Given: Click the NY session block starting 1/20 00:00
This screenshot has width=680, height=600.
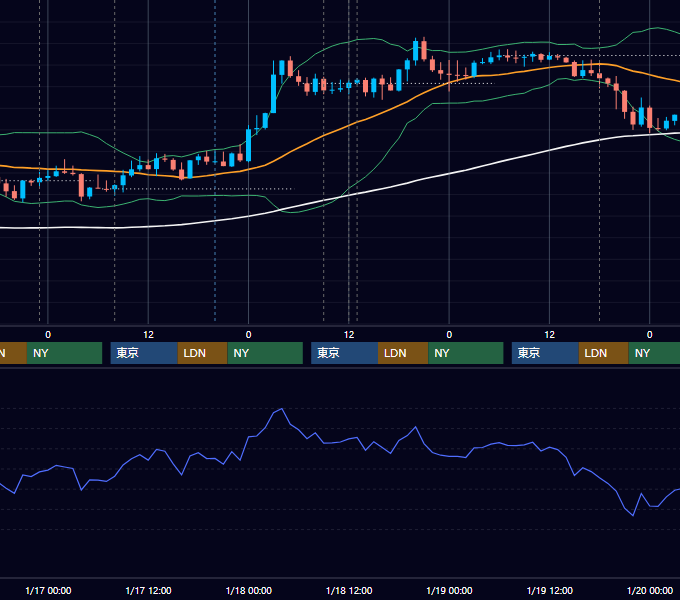Looking at the screenshot, I should point(654,353).
